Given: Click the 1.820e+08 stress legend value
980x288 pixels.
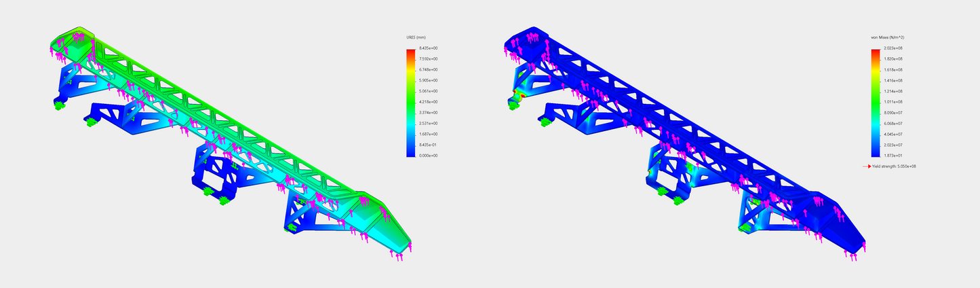Looking at the screenshot, I should tap(893, 59).
